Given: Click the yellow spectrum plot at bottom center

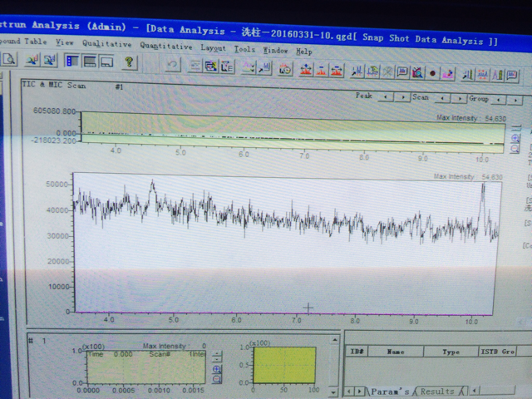Looking at the screenshot, I should [284, 365].
